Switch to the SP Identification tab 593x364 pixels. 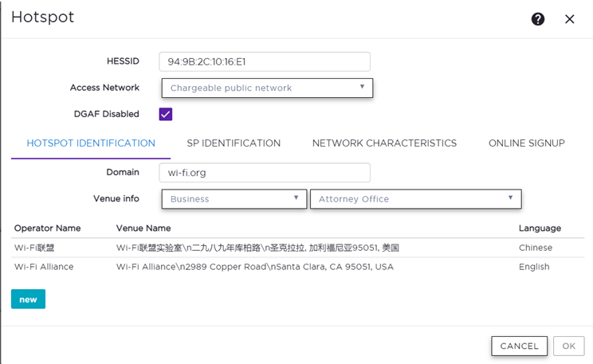click(234, 143)
